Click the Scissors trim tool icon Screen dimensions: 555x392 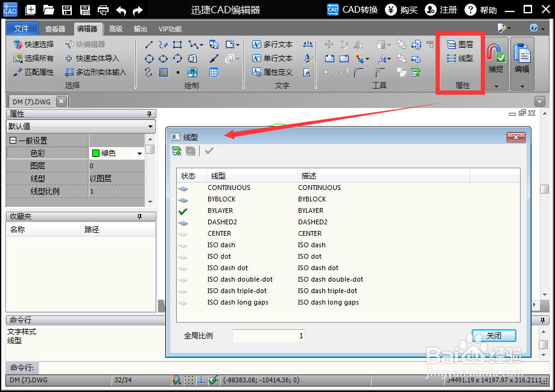coord(382,58)
